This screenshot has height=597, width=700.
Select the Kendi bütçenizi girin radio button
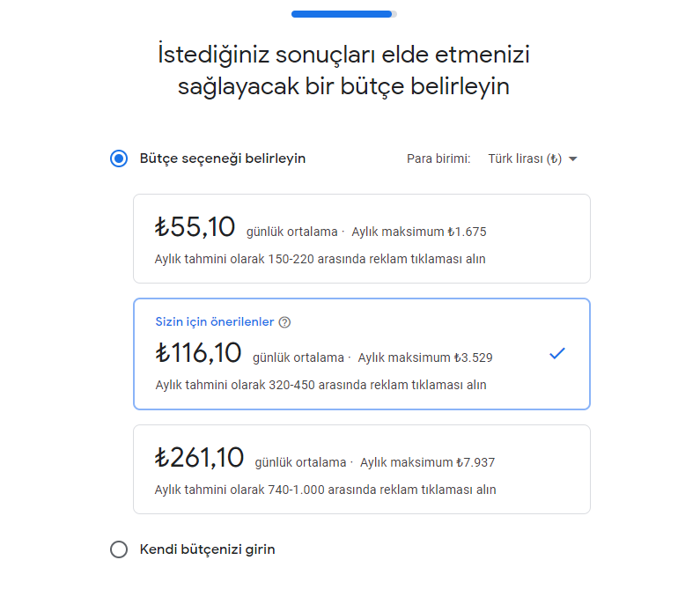pos(119,549)
